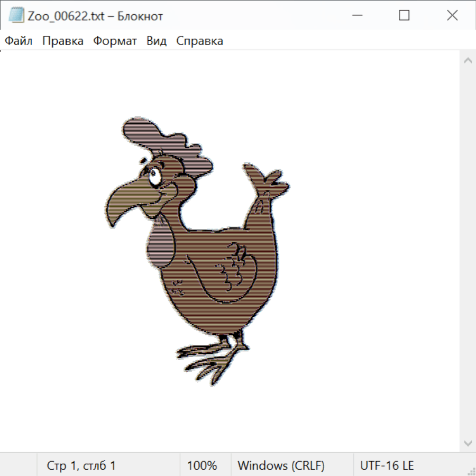Image resolution: width=476 pixels, height=476 pixels.
Task: Open the Формат menu
Action: 115,41
